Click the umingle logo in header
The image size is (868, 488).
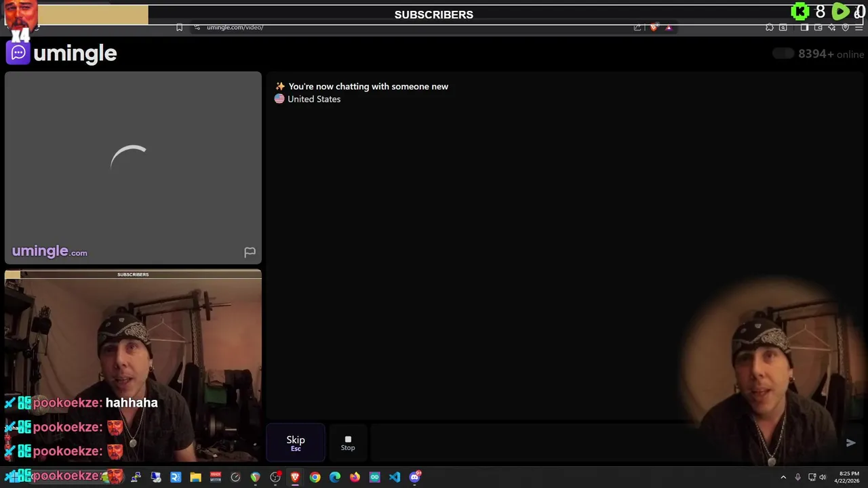click(x=62, y=53)
